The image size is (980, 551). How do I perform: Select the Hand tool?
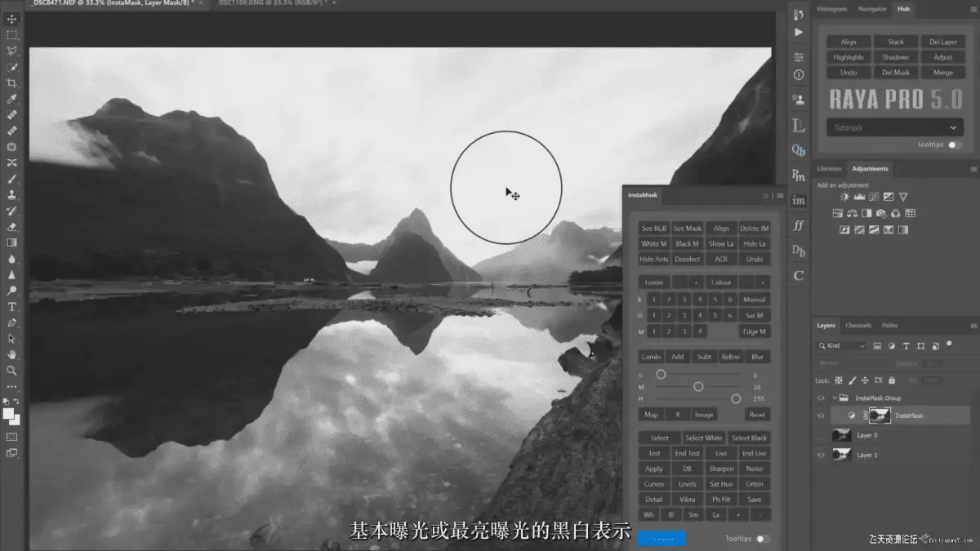coord(12,354)
